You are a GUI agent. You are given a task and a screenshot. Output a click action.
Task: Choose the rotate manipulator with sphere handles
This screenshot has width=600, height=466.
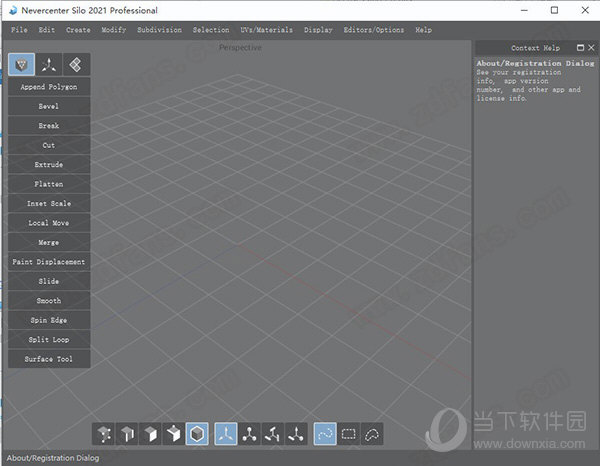(x=249, y=434)
